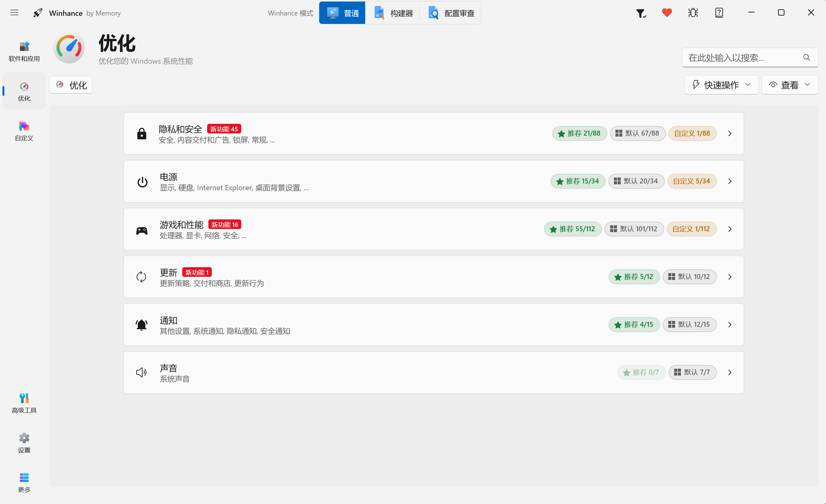Image resolution: width=826 pixels, height=504 pixels.
Task: Click the filter funnel icon
Action: coord(641,13)
